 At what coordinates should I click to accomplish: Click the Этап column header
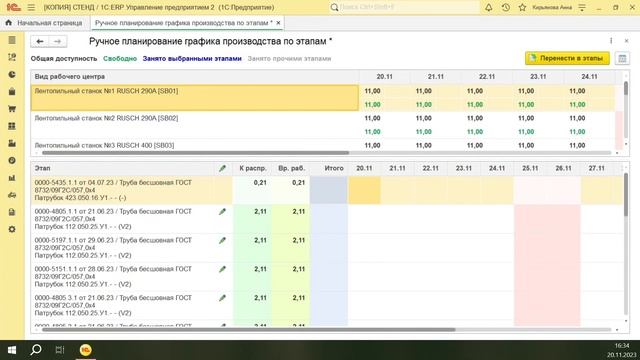tap(121, 168)
